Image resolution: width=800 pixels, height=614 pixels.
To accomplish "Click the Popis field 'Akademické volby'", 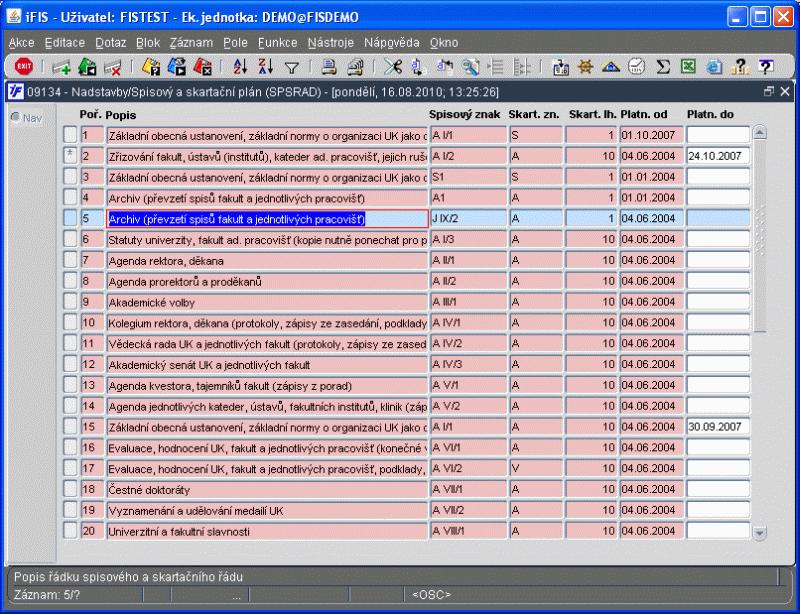I will pyautogui.click(x=267, y=302).
